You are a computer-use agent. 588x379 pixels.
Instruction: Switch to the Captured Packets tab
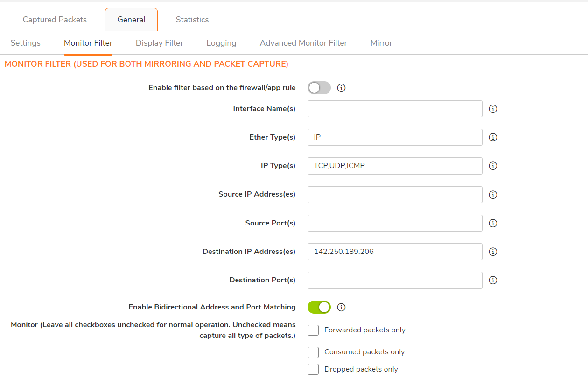55,20
